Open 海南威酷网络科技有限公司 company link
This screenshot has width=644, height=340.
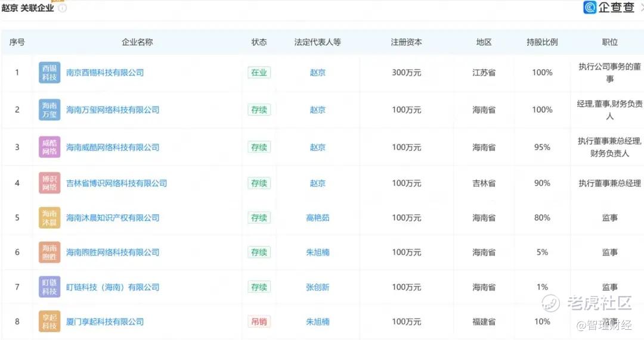pos(113,147)
